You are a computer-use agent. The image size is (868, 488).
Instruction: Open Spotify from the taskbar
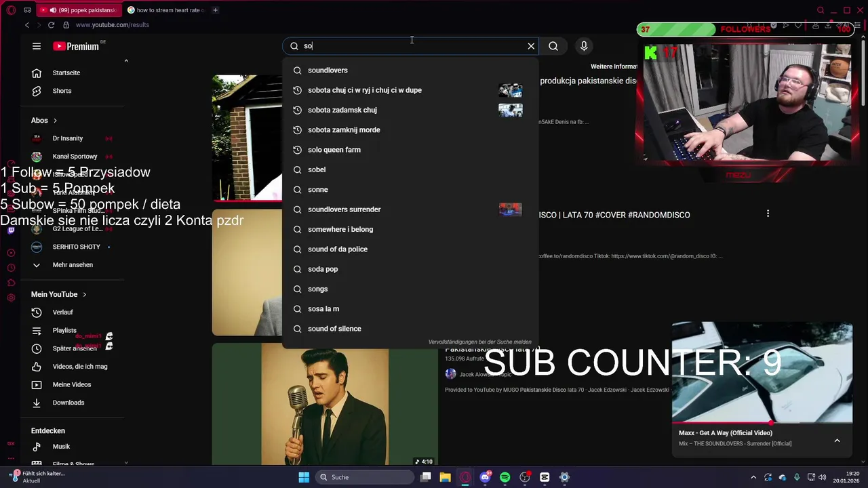tap(505, 477)
